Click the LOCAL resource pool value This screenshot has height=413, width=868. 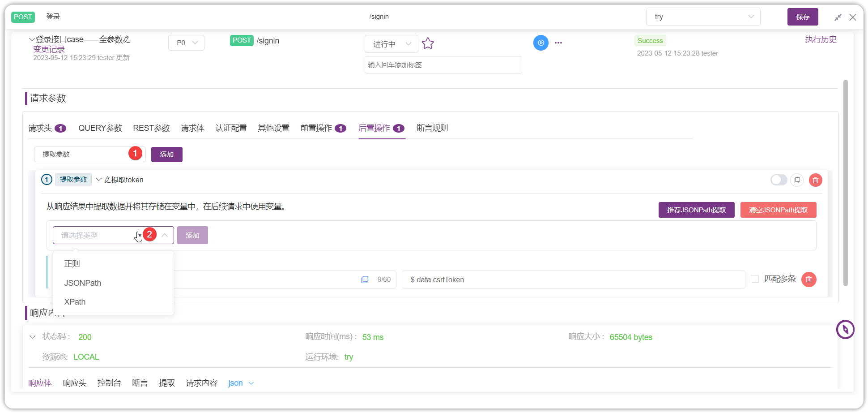tap(86, 357)
